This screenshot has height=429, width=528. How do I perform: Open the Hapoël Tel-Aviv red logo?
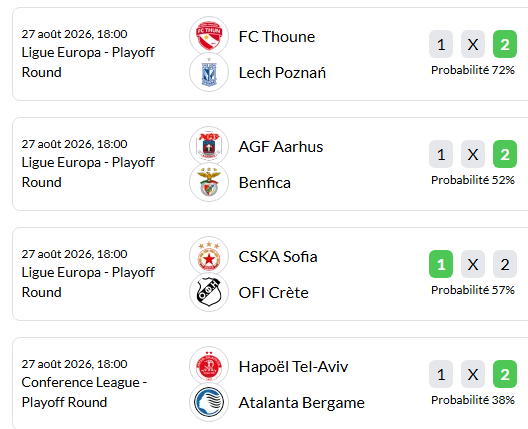[209, 366]
